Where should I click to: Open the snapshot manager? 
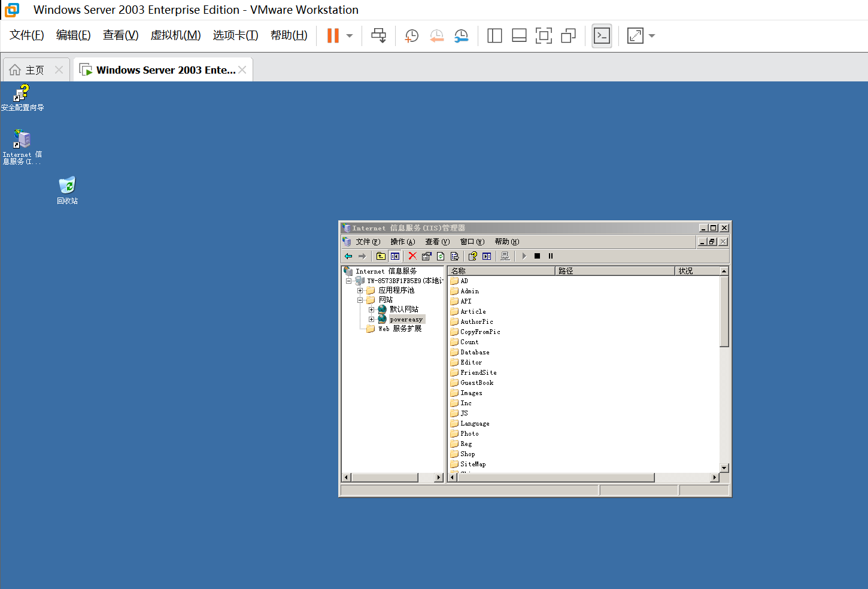pos(462,36)
